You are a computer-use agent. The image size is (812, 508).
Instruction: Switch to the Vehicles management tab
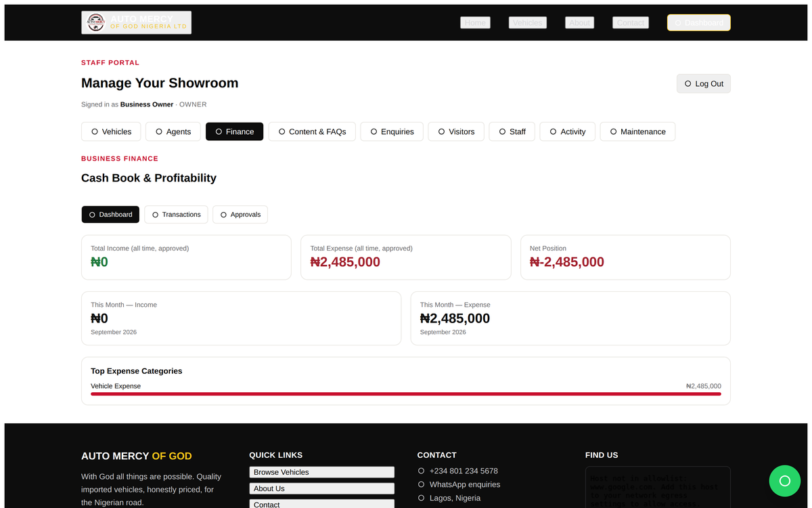(111, 131)
